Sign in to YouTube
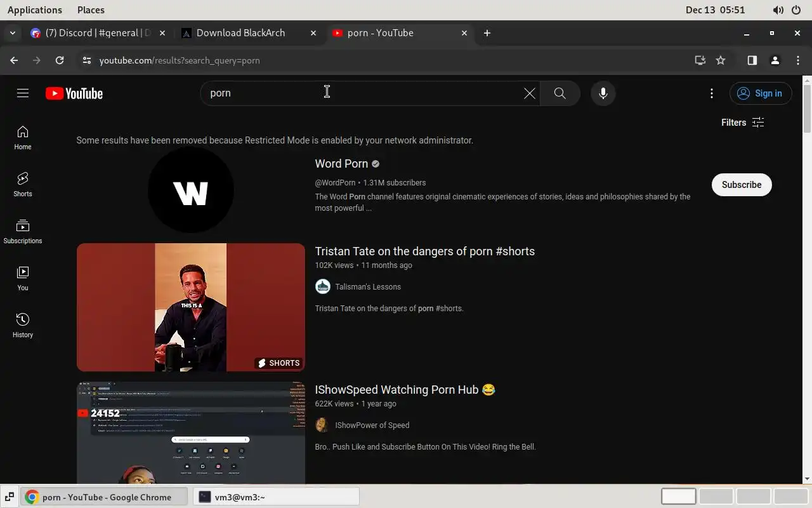 click(x=760, y=93)
